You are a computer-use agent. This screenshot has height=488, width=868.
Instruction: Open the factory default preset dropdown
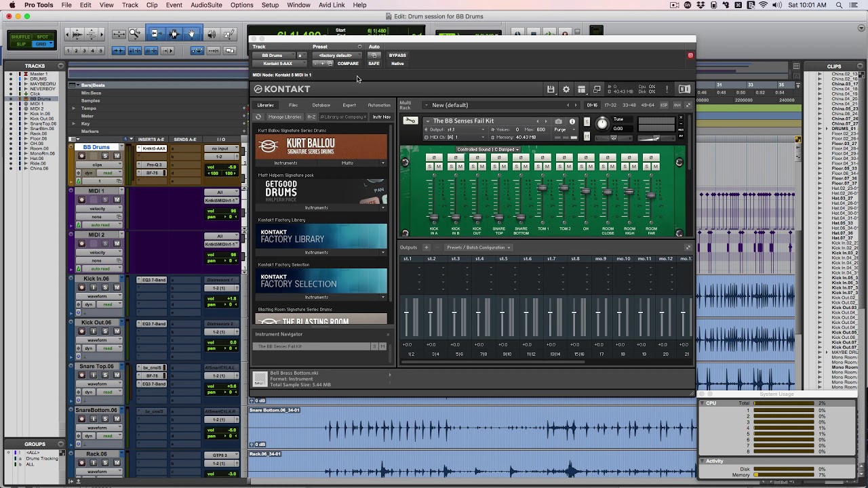point(337,56)
